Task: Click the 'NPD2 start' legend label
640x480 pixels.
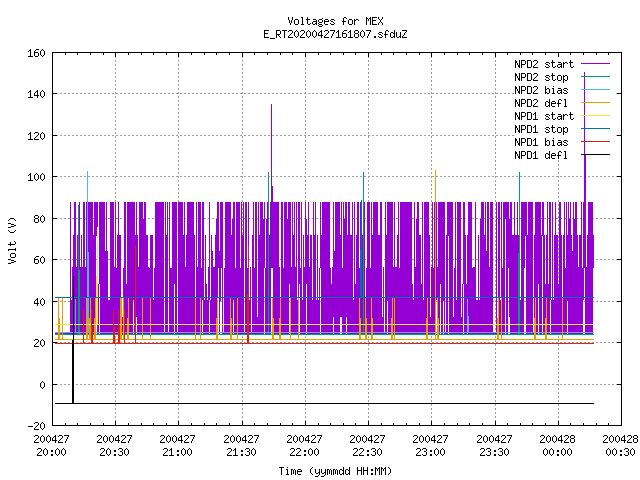Action: [544, 64]
